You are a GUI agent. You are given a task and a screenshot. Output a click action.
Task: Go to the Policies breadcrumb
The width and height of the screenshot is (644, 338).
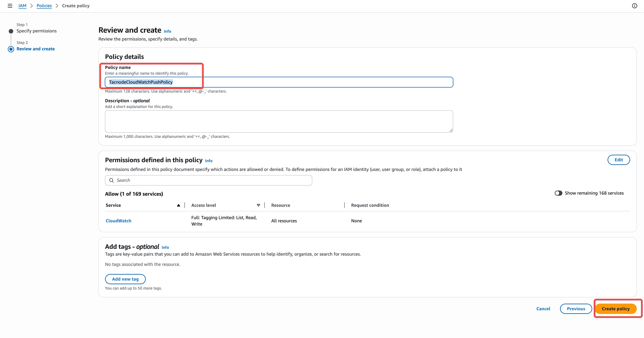[44, 6]
